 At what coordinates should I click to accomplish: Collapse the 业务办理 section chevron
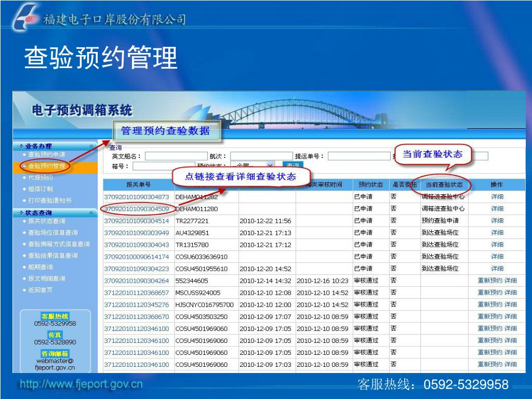point(91,146)
